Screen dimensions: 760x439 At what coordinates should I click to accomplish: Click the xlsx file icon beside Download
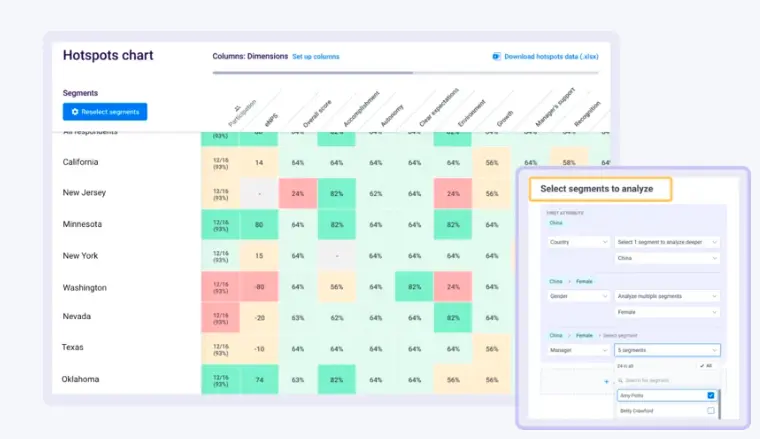[x=496, y=57]
